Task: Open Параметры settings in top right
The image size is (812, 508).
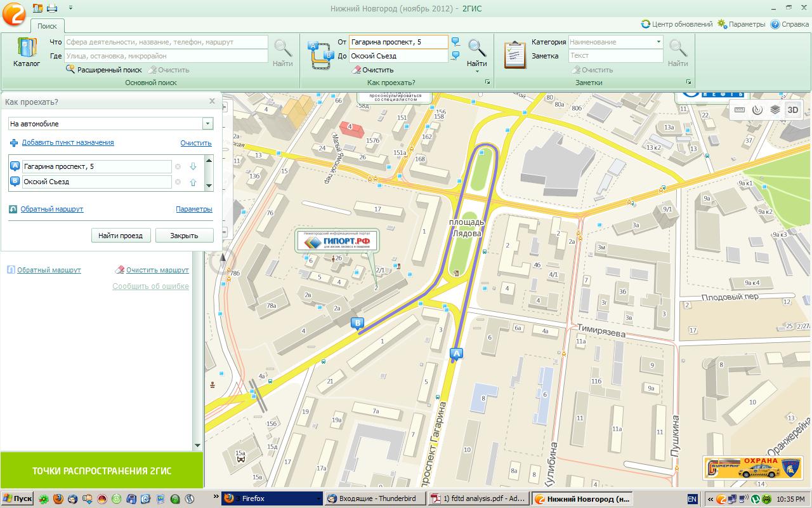Action: (741, 24)
